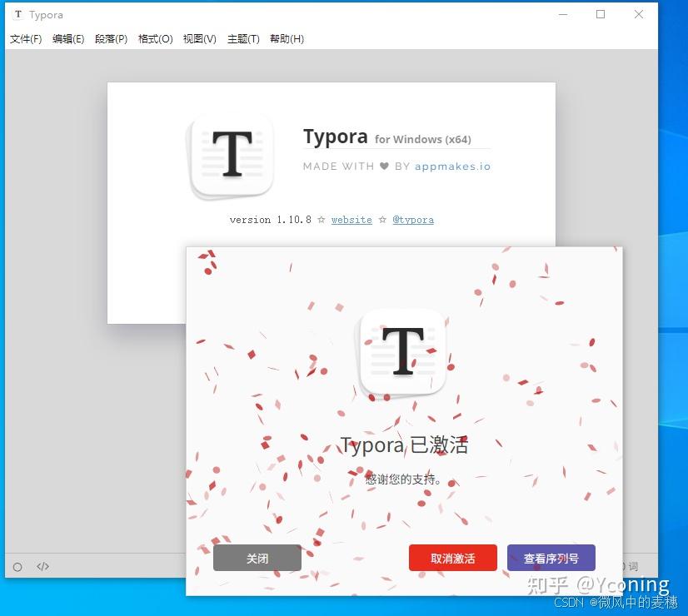This screenshot has height=616, width=688.
Task: Click the @typora link
Action: pyautogui.click(x=413, y=220)
